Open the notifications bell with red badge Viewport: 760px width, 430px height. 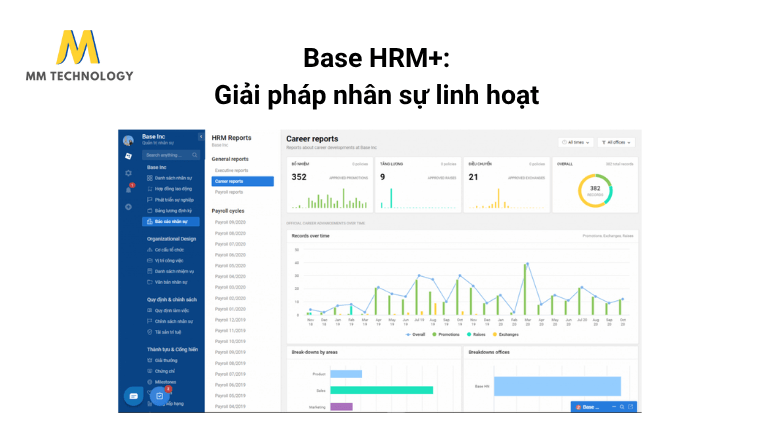tap(128, 190)
